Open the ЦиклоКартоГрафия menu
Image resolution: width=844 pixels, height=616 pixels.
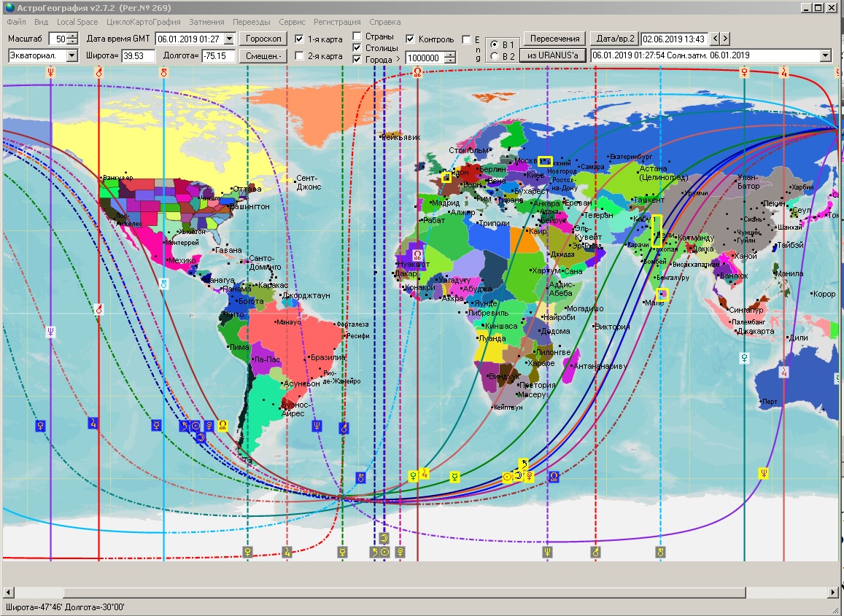(143, 22)
